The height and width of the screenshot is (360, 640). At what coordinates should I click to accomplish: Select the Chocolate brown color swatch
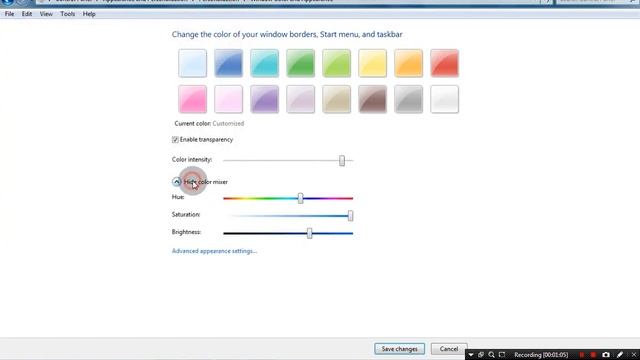372,99
